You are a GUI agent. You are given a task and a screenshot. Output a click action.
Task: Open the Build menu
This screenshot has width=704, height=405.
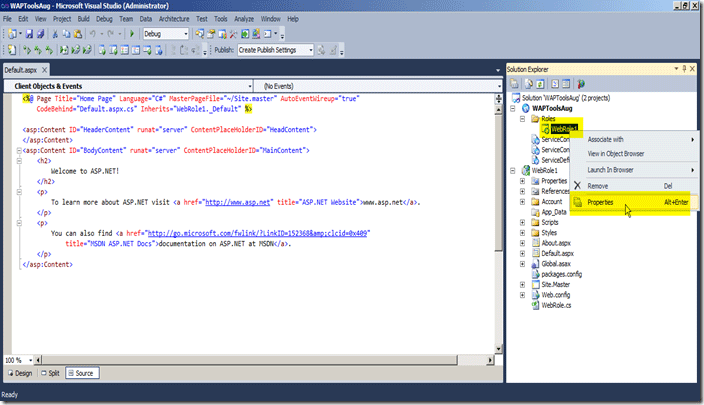(84, 19)
